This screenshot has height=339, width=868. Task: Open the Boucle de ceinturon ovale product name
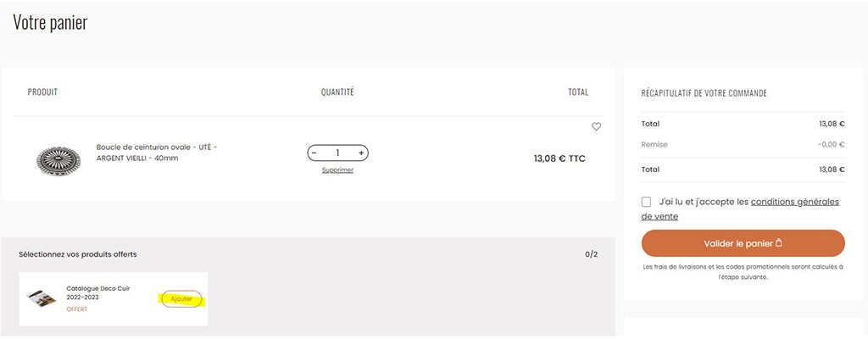pos(156,153)
